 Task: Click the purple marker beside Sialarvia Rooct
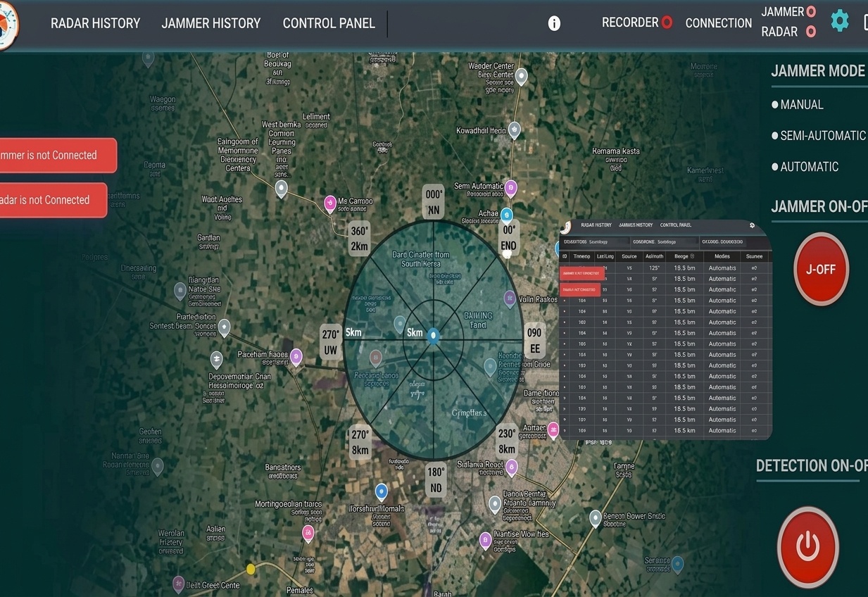[x=512, y=467]
